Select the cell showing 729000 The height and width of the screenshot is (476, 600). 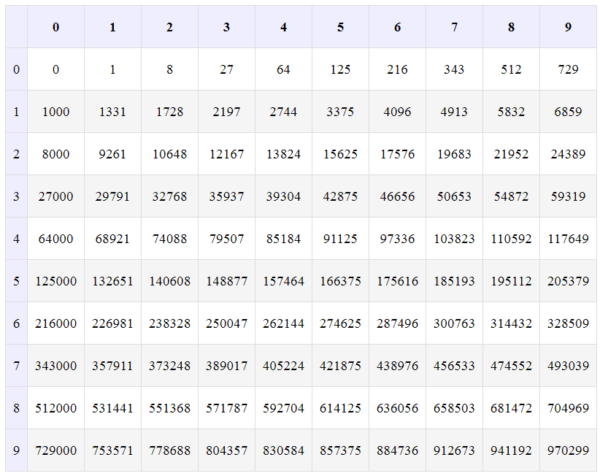[x=56, y=451]
